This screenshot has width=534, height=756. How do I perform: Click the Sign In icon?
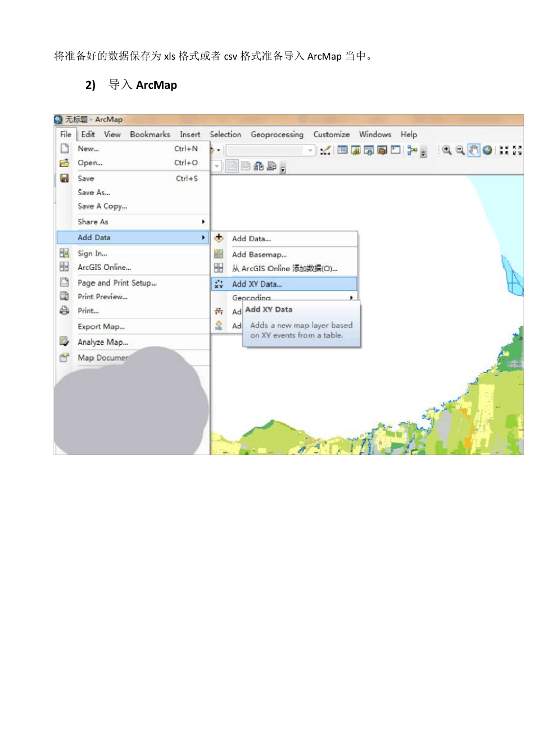[x=65, y=253]
